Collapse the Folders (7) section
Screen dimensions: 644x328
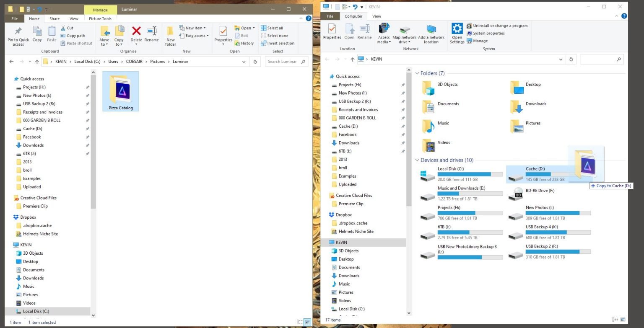point(417,73)
